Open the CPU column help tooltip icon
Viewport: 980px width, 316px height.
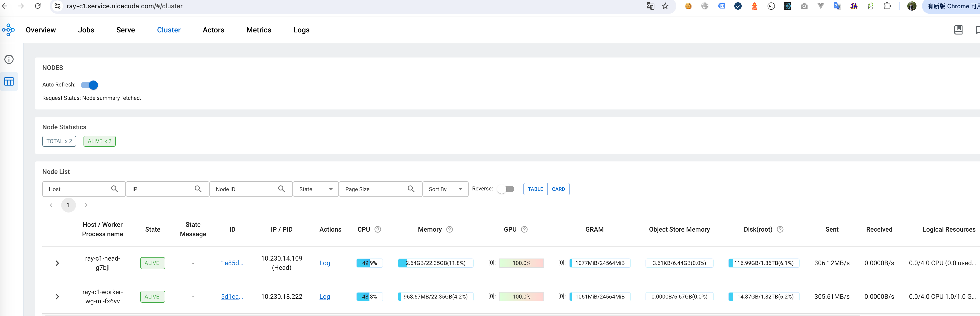click(x=378, y=229)
